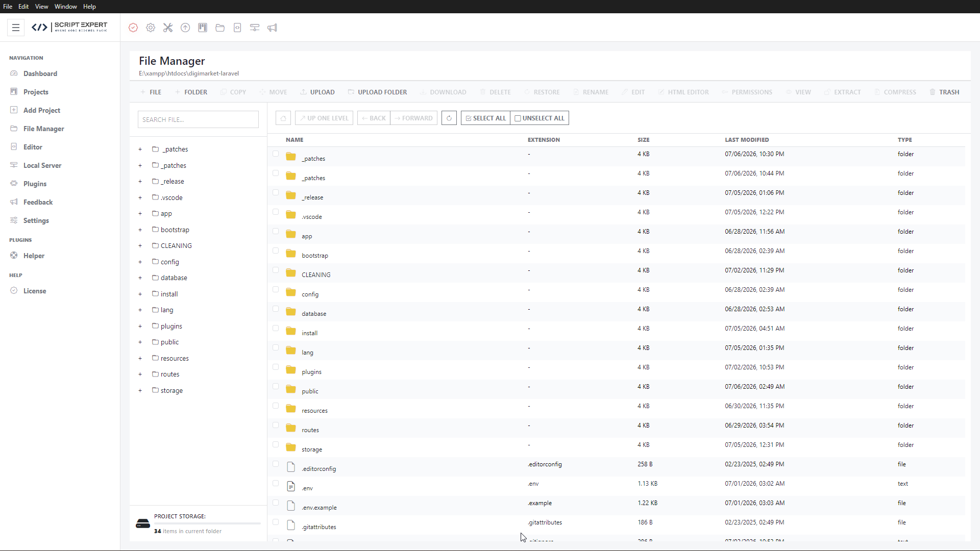
Task: Expand the bootstrap folder in the tree
Action: point(140,230)
